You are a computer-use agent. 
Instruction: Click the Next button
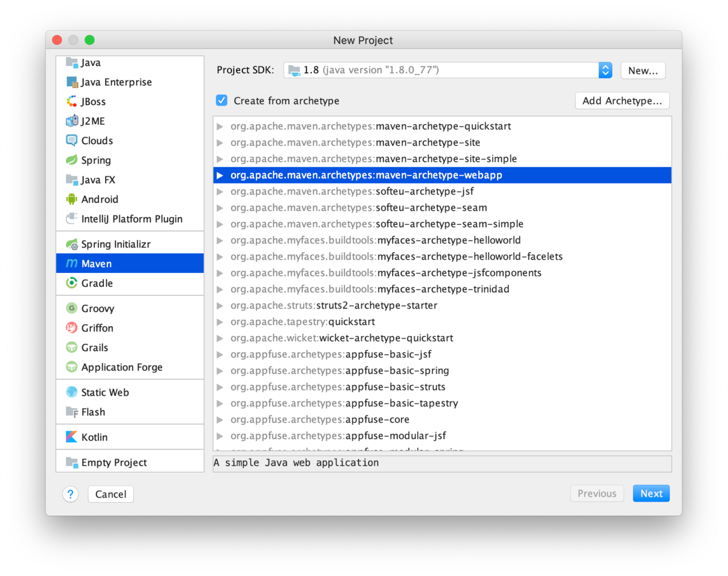coord(651,494)
